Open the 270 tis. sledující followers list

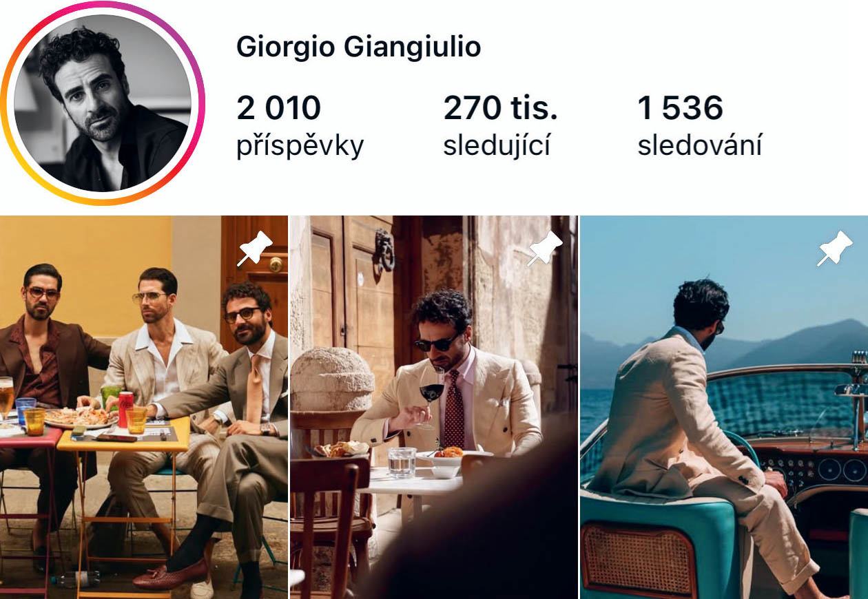[501, 107]
